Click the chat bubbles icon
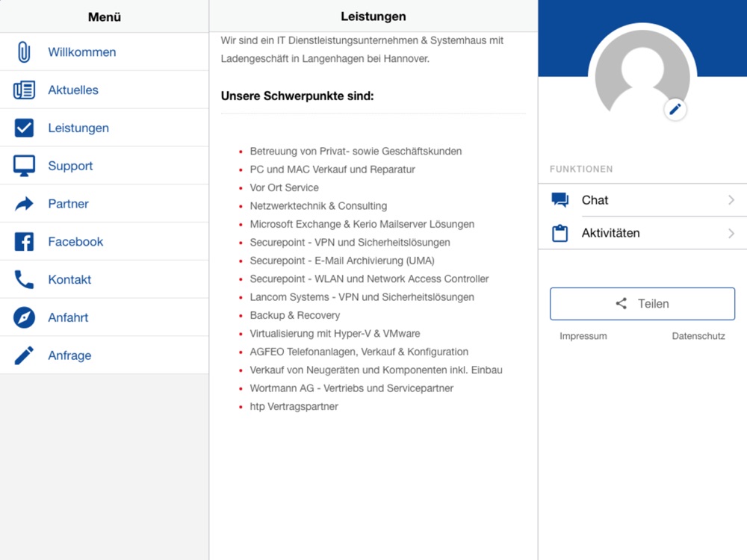The image size is (747, 560). click(x=560, y=200)
